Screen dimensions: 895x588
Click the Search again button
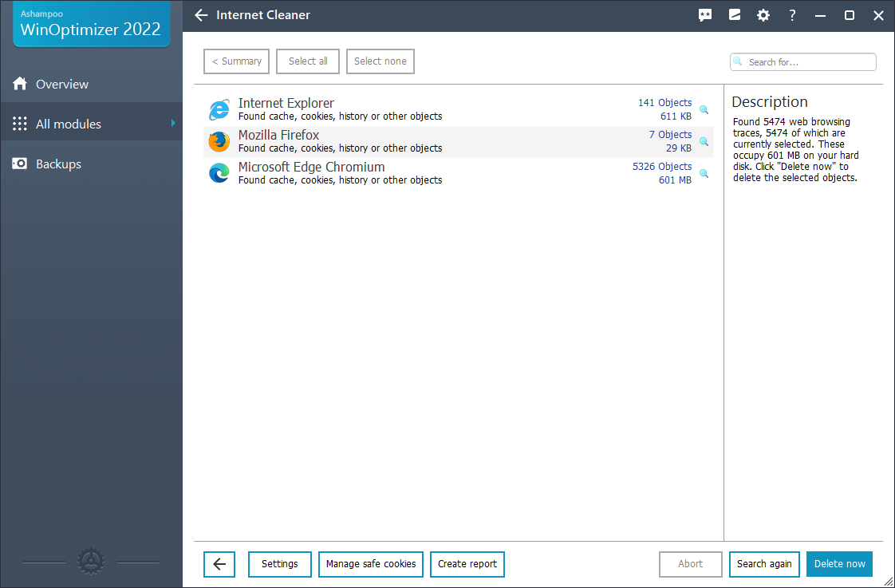764,564
